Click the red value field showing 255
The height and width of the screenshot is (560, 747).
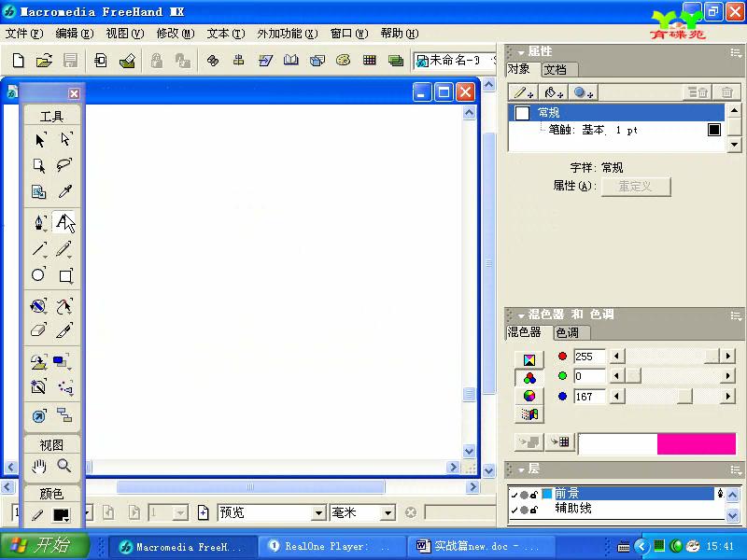(589, 357)
